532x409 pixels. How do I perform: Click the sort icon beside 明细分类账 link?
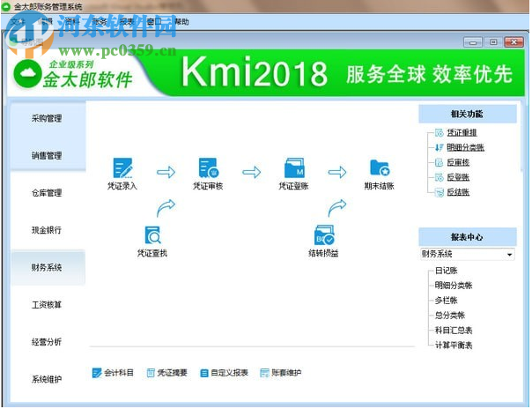[440, 148]
